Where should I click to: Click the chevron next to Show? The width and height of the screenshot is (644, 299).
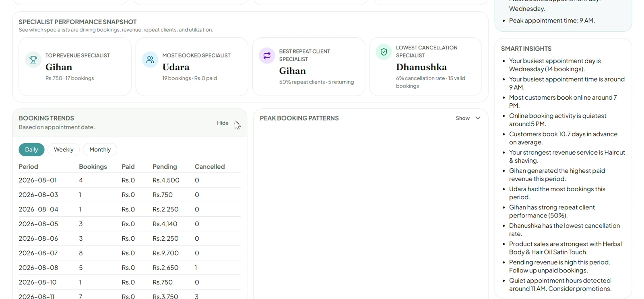pos(478,118)
